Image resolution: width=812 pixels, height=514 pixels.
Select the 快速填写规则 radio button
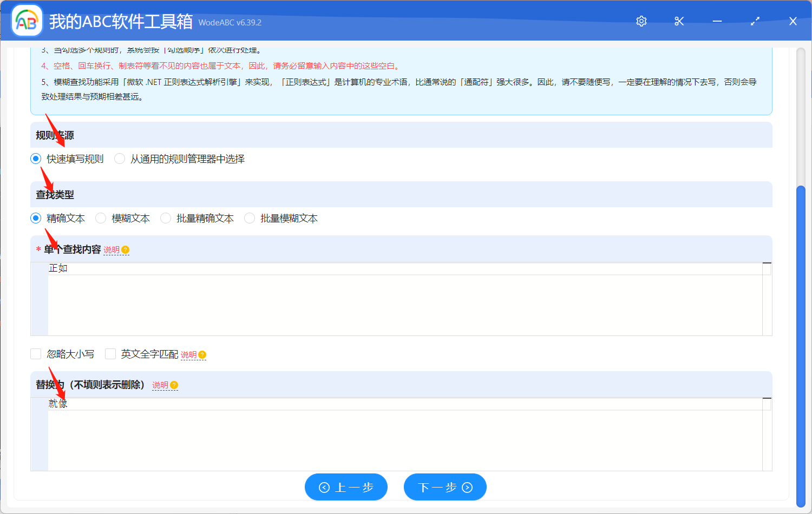tap(36, 159)
